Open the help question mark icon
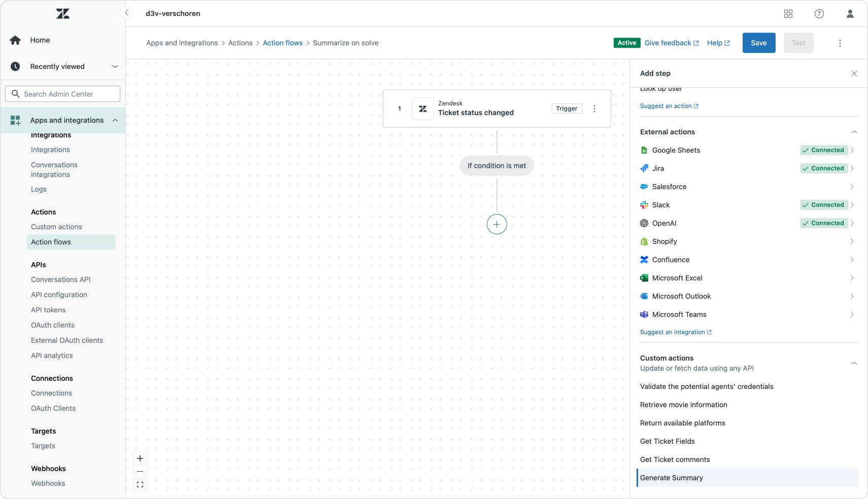This screenshot has width=868, height=499. 819,14
